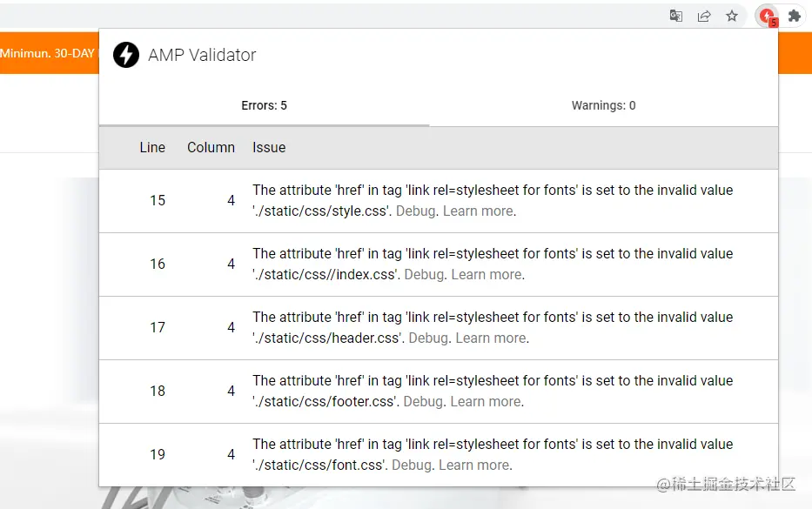
Task: Switch to the Warnings: 0 tab
Action: click(603, 106)
